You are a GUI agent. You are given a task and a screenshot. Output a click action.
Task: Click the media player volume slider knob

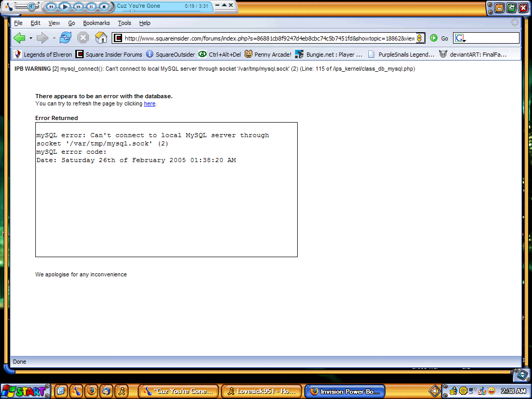pyautogui.click(x=32, y=6)
